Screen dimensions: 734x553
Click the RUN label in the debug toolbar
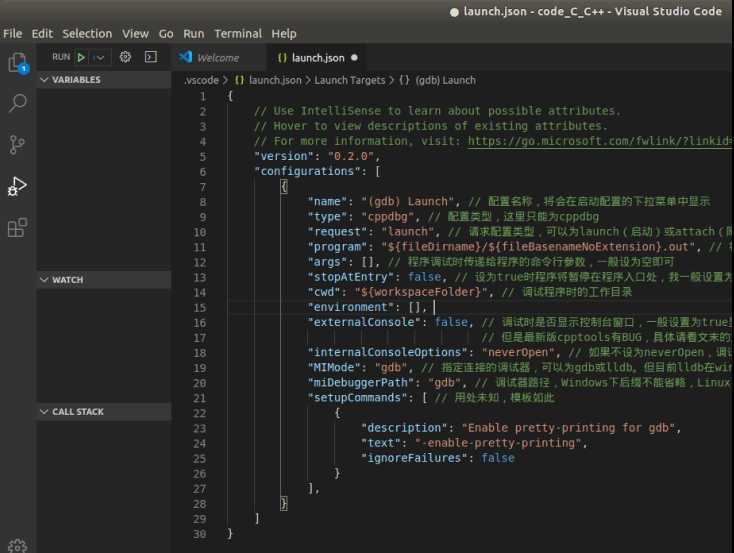pyautogui.click(x=61, y=57)
